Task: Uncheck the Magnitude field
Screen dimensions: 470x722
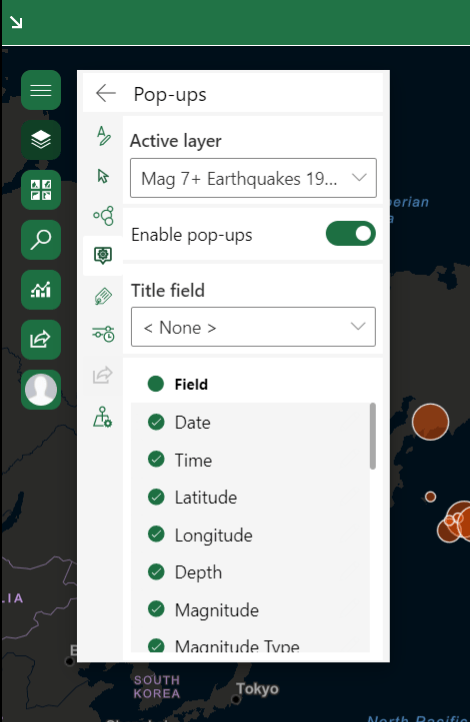Action: coord(156,609)
